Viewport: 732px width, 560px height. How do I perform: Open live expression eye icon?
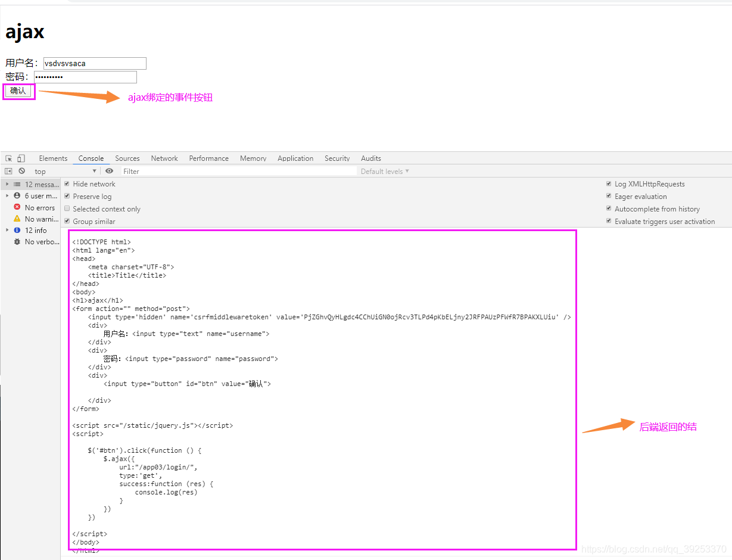pyautogui.click(x=109, y=171)
